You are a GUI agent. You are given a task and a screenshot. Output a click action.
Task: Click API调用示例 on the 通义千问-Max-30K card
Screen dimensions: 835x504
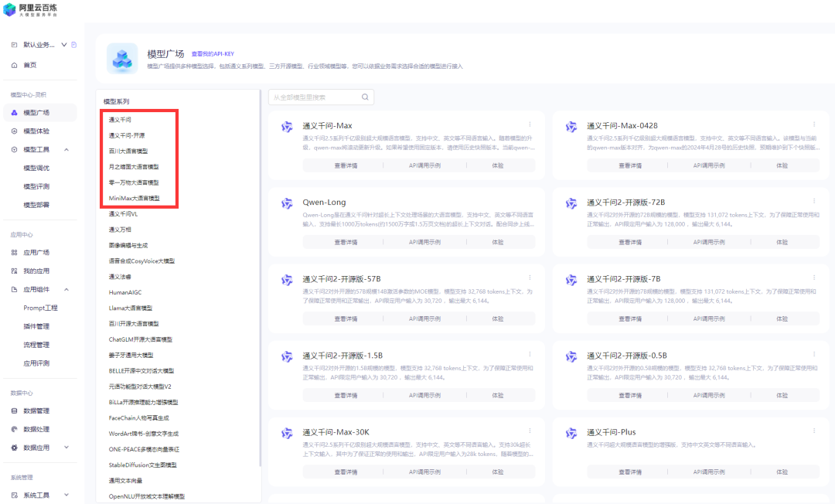(x=424, y=472)
